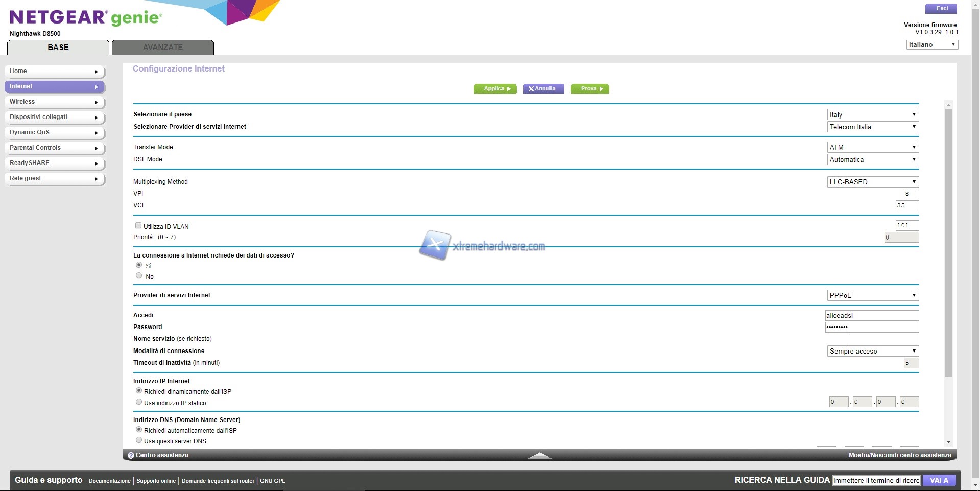Expand the Multiplexing Method LLC-BASED dropdown
This screenshot has width=980, height=491.
872,182
